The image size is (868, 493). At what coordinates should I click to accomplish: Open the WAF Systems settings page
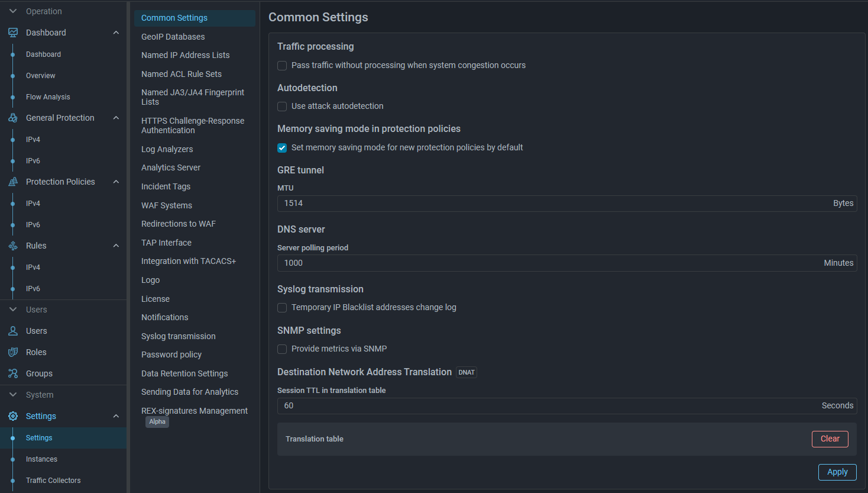pos(166,205)
